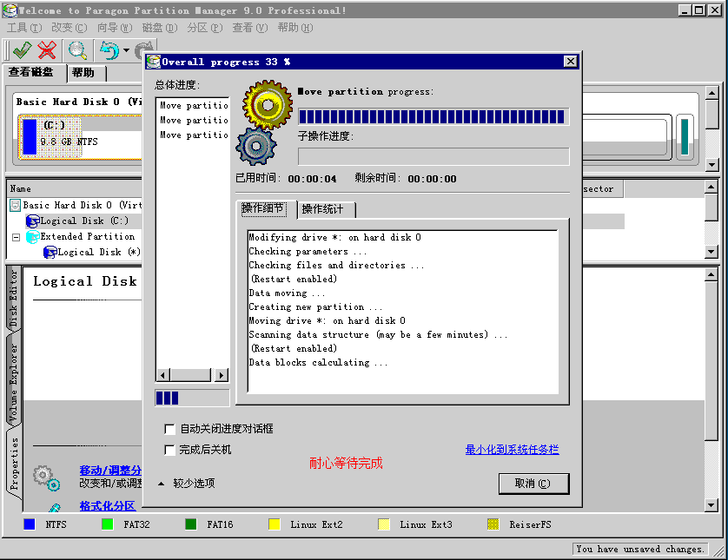Click the blue Undo arrow icon
728x560 pixels.
click(x=109, y=49)
